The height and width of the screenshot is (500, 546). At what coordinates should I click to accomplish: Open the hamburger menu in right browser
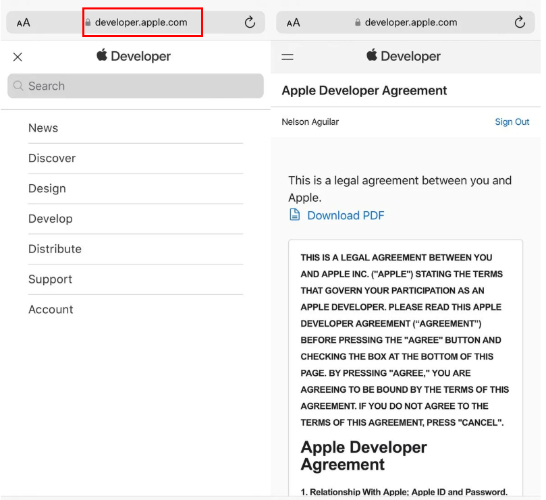tap(288, 57)
